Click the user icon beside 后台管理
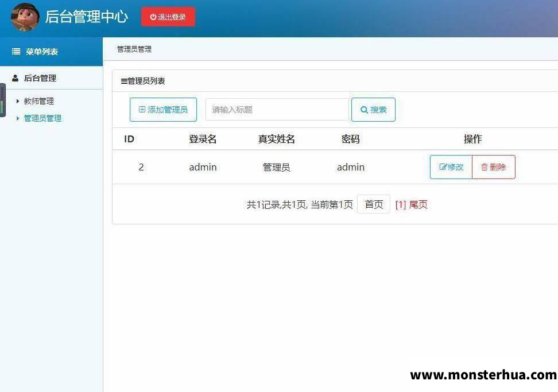558x392 pixels. pyautogui.click(x=15, y=78)
